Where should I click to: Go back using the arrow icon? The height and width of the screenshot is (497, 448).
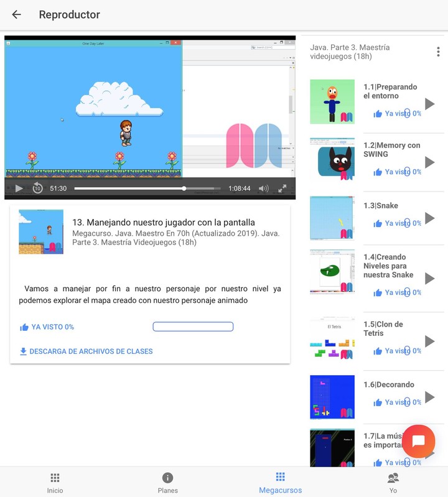click(17, 15)
